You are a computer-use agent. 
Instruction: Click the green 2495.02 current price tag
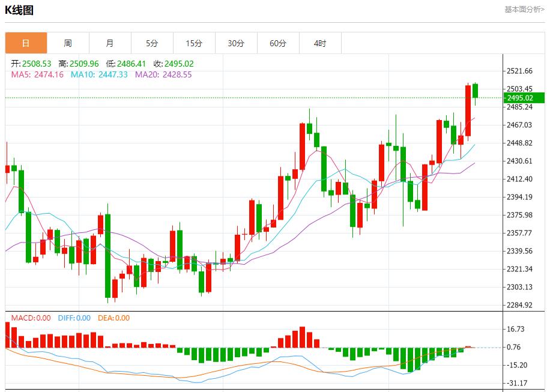coord(523,98)
